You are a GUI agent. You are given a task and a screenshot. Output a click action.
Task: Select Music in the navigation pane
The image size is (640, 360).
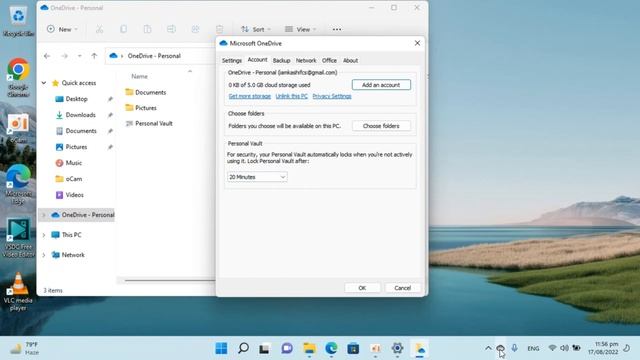pyautogui.click(x=73, y=162)
